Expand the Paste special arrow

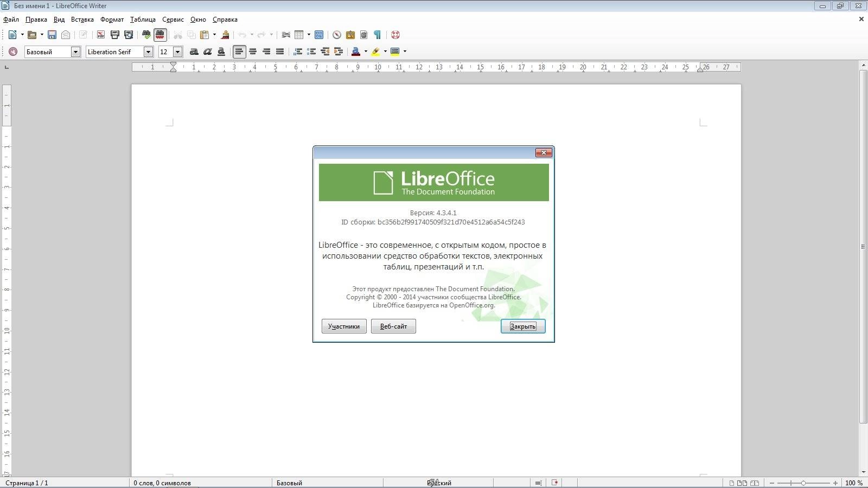coord(214,35)
